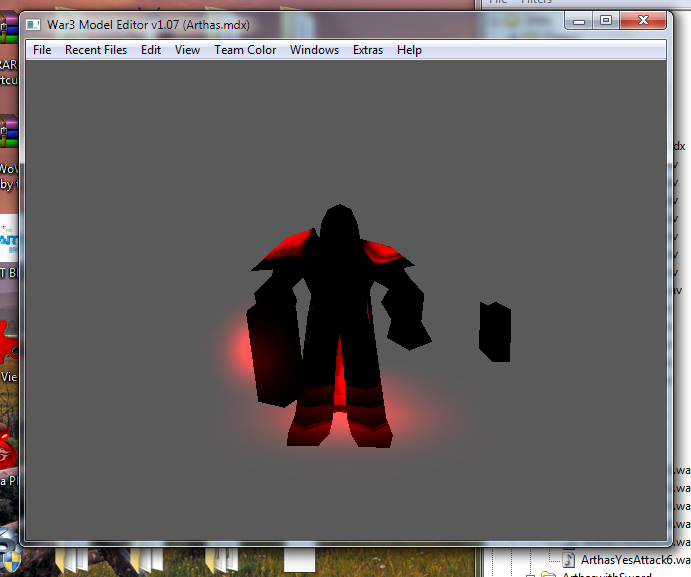Click the War3 Model Editor title bar icon
The image size is (691, 577).
coord(33,25)
